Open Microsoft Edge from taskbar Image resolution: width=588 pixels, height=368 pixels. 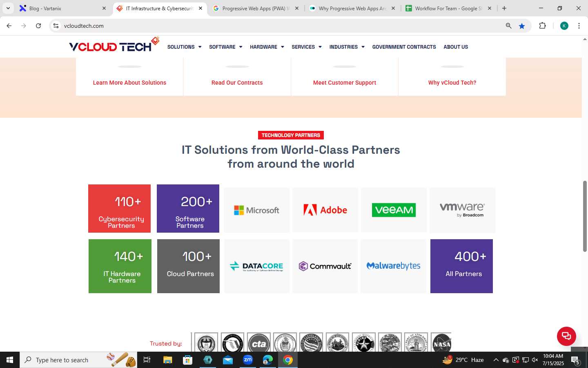(268, 360)
